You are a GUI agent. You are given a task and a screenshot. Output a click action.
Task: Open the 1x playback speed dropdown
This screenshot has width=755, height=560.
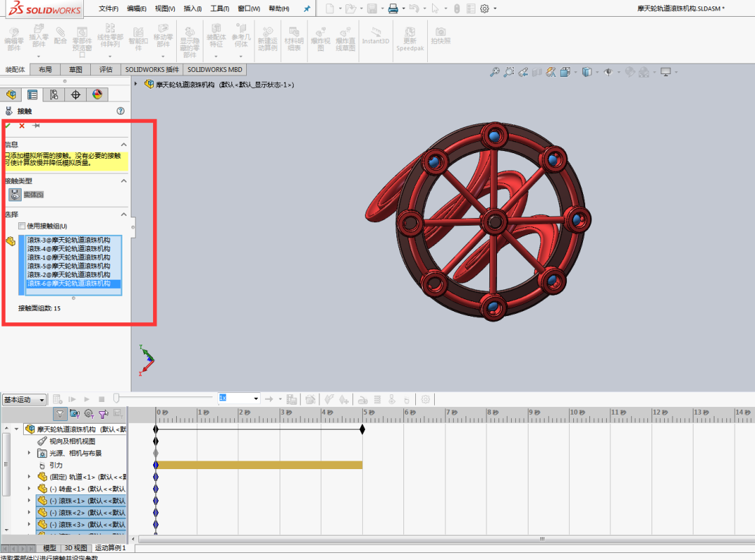tap(257, 397)
